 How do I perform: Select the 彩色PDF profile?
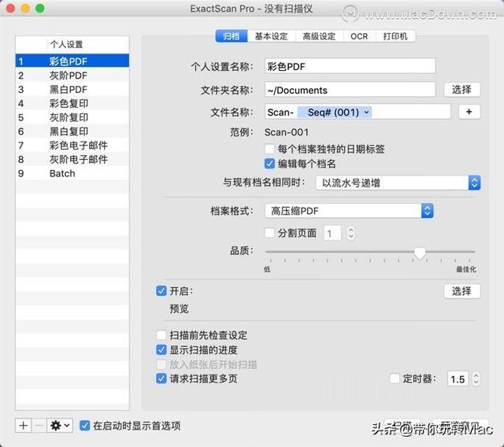tap(72, 61)
